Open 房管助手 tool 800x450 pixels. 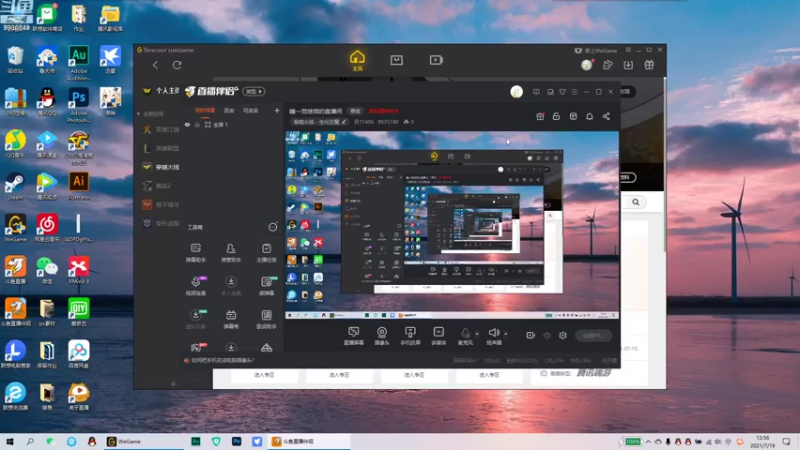231,253
